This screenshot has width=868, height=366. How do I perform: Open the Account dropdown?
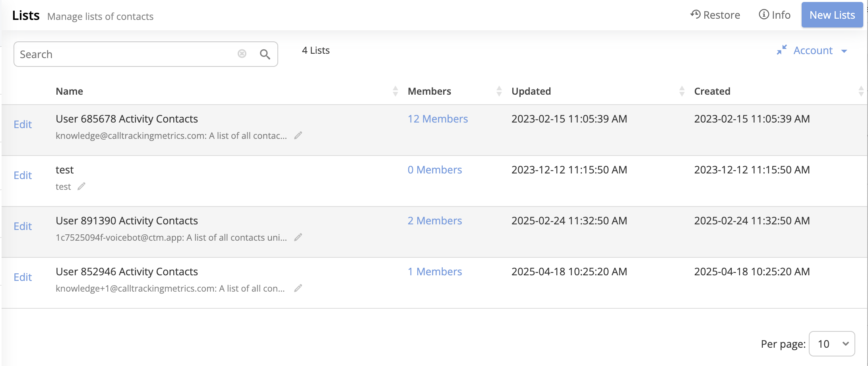pos(820,51)
